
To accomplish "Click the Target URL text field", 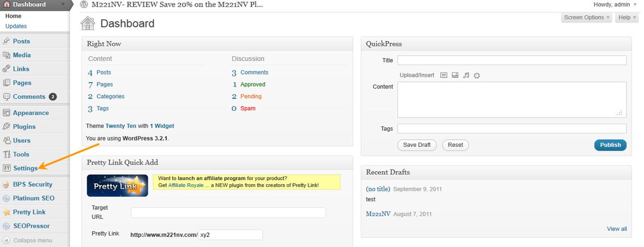I will [228, 213].
